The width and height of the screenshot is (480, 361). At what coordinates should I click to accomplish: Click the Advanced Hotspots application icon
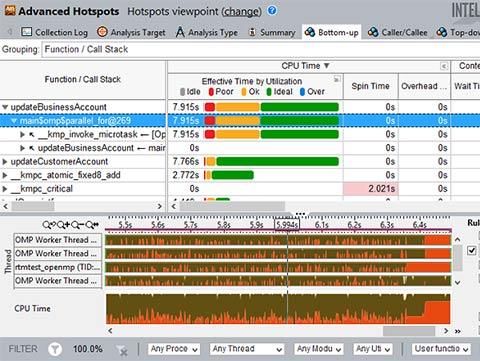[x=10, y=11]
